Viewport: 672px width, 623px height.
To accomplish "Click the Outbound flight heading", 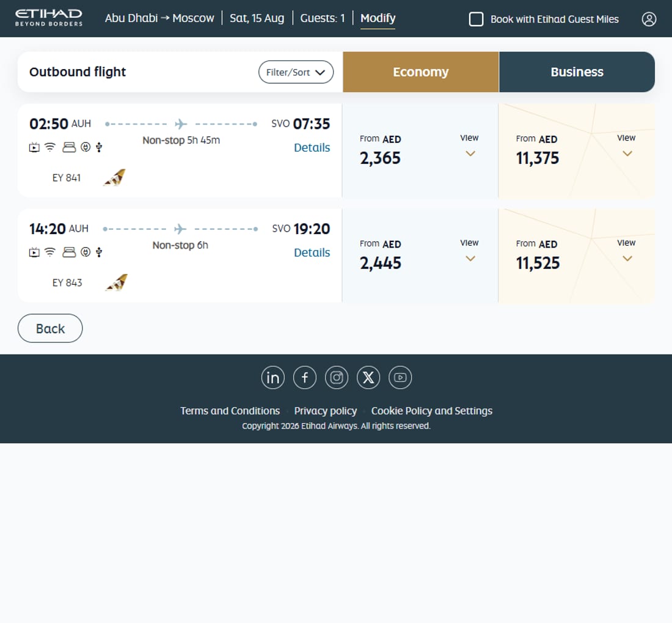I will [x=78, y=72].
